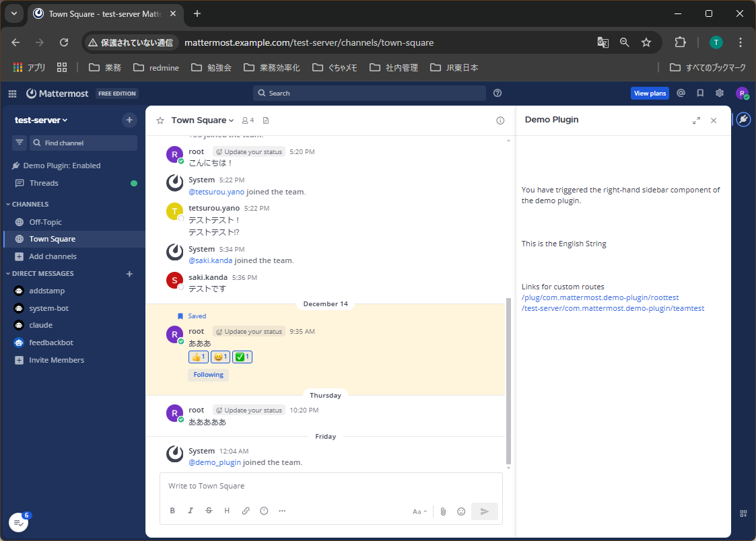Image resolution: width=756 pixels, height=541 pixels.
Task: Open the settings gear icon
Action: point(720,93)
